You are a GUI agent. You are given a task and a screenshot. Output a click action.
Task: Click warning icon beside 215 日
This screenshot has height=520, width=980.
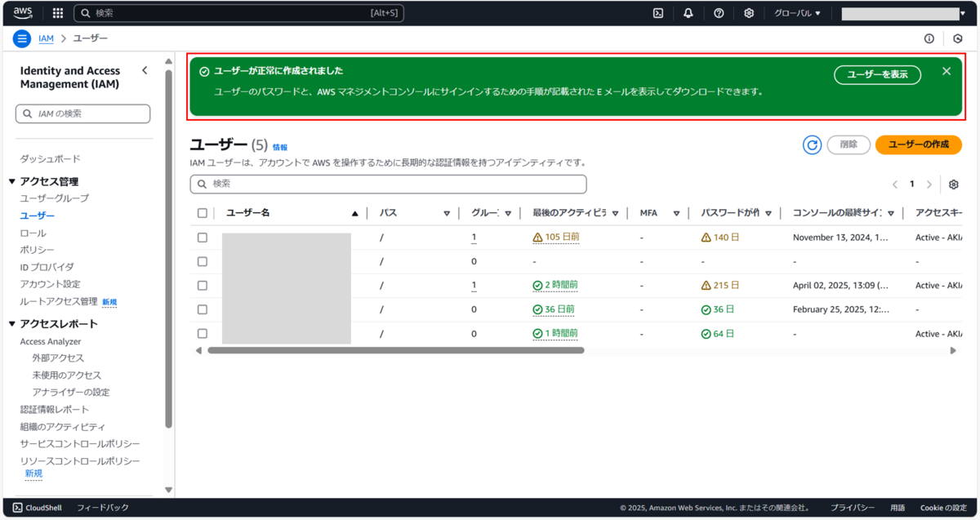point(706,286)
